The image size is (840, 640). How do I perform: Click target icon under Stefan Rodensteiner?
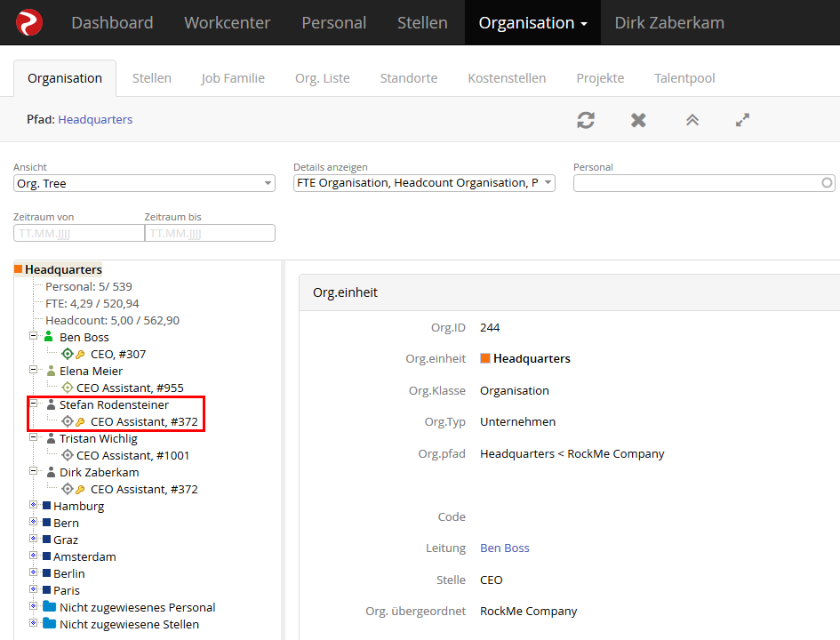pos(67,421)
